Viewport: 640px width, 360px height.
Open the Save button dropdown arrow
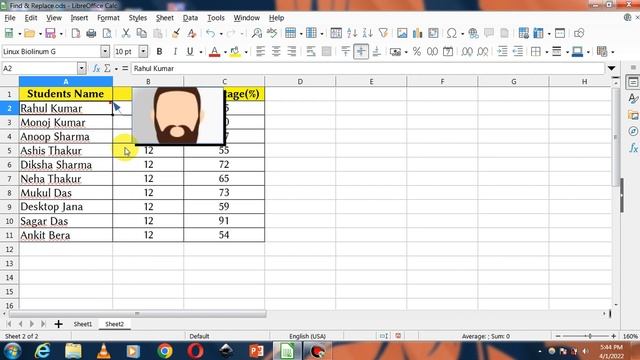(x=61, y=33)
